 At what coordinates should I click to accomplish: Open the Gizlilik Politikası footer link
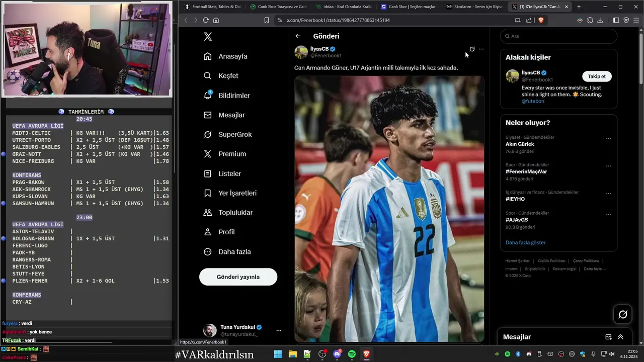tap(551, 261)
